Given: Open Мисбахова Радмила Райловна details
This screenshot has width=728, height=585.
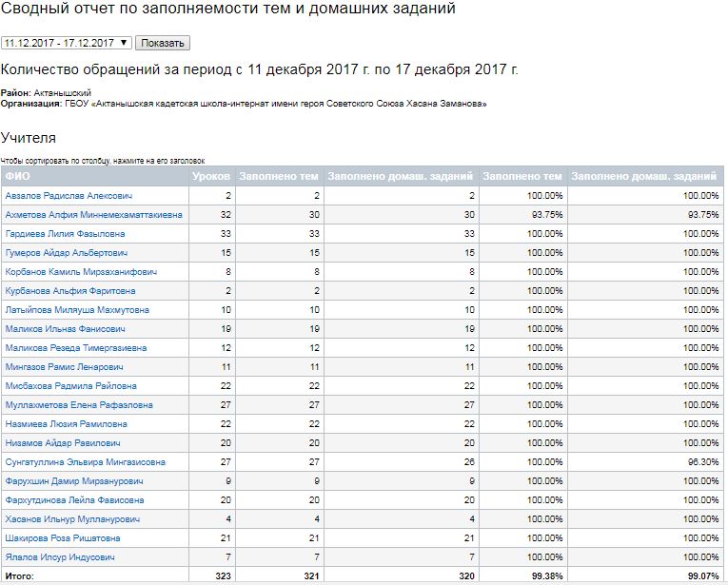Looking at the screenshot, I should click(x=70, y=385).
